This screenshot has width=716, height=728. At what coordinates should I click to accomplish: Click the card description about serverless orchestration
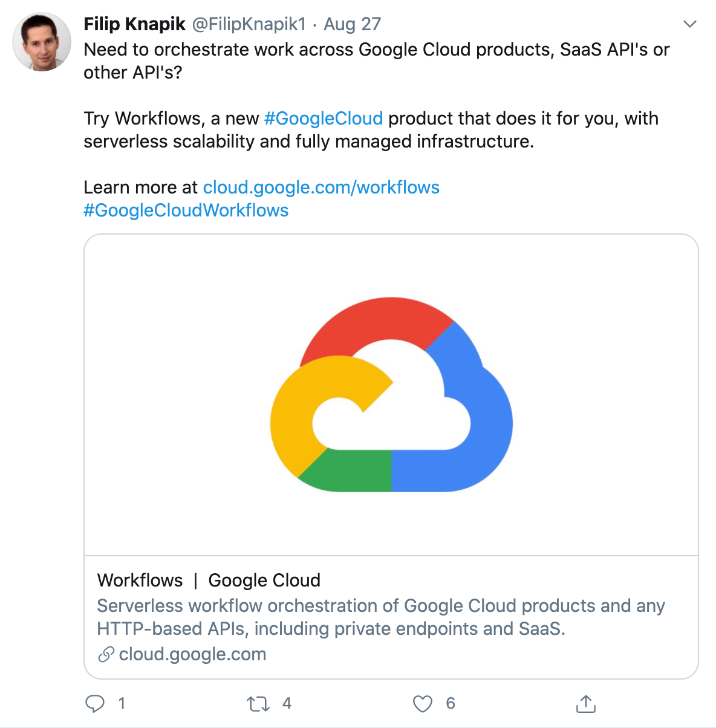pyautogui.click(x=381, y=617)
